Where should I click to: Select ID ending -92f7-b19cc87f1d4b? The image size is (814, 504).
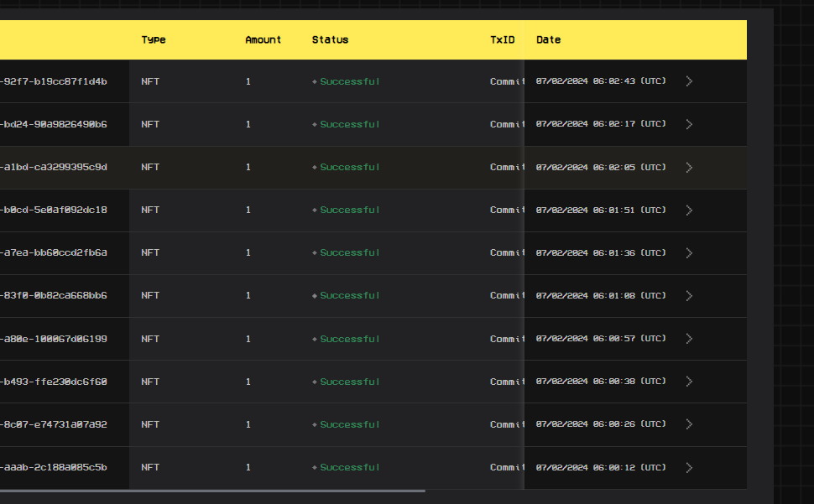point(54,81)
